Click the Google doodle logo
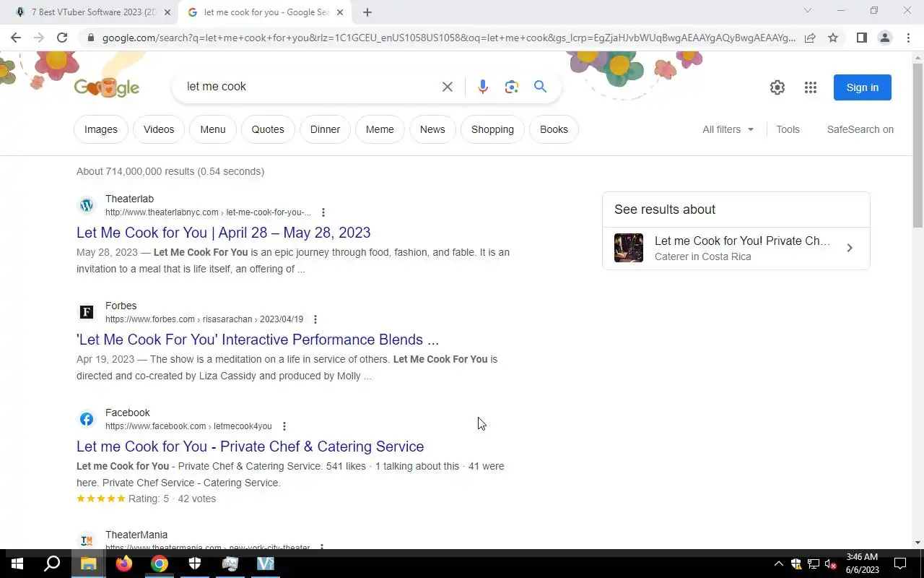This screenshot has height=578, width=924. [x=107, y=87]
